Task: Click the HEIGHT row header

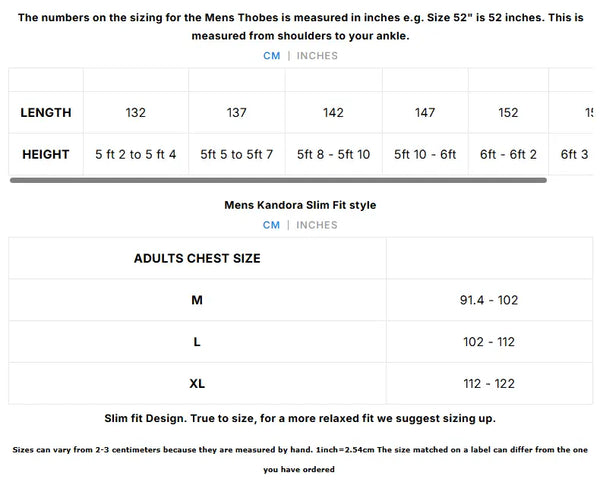Action: 46,155
